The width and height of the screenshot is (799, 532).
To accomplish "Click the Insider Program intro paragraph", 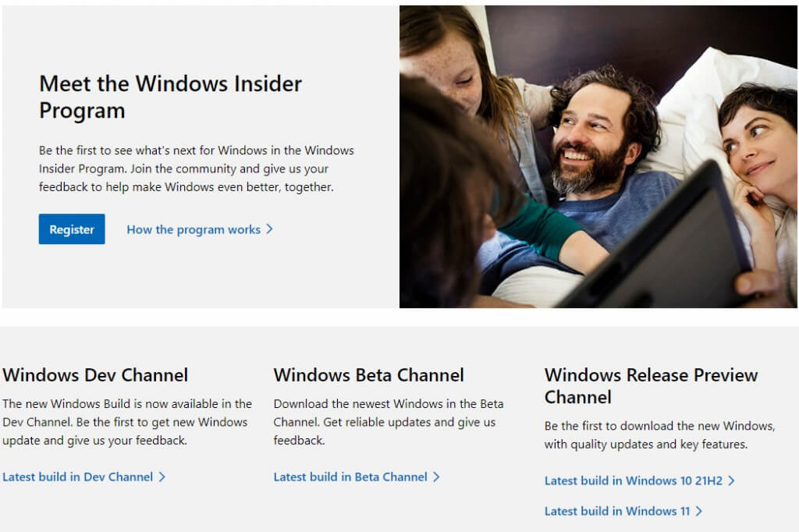I will tap(196, 168).
